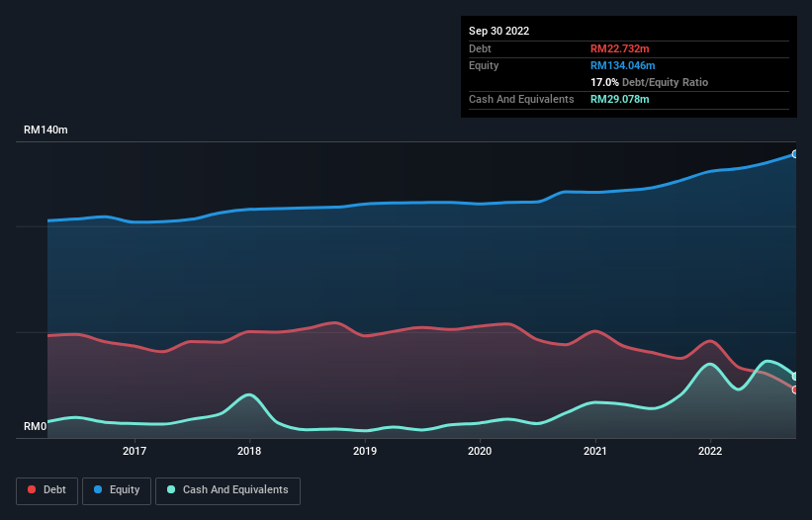Click the Equity label in tooltip

pyautogui.click(x=484, y=65)
